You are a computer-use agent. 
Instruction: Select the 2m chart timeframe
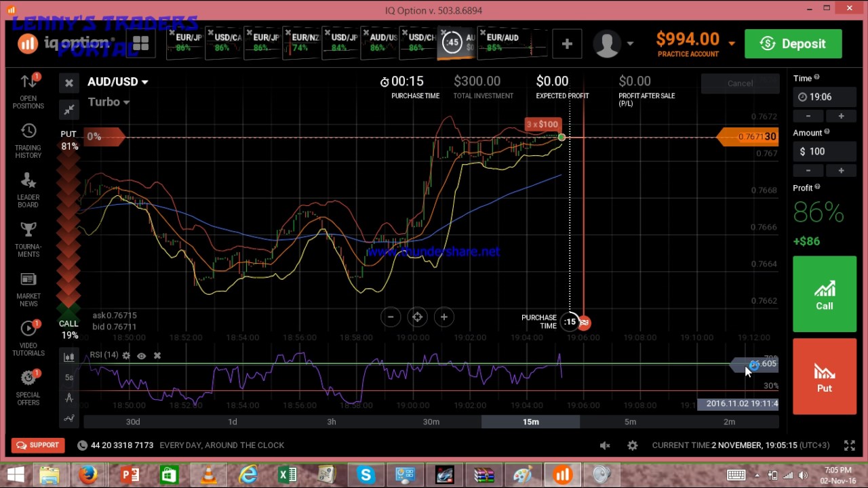tap(729, 422)
